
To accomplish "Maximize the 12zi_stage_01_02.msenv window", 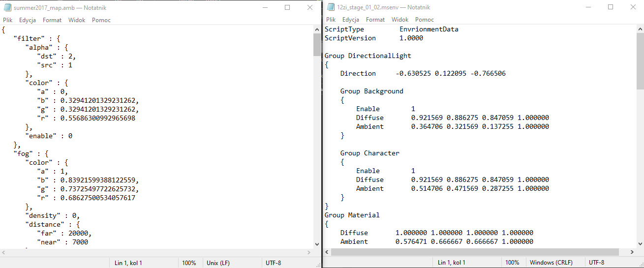I will (611, 7).
